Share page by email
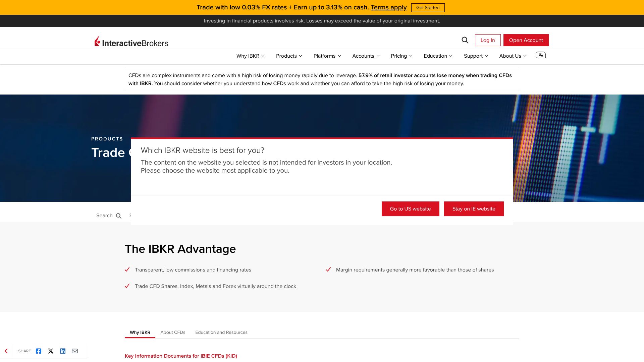This screenshot has height=362, width=644. coord(75,351)
